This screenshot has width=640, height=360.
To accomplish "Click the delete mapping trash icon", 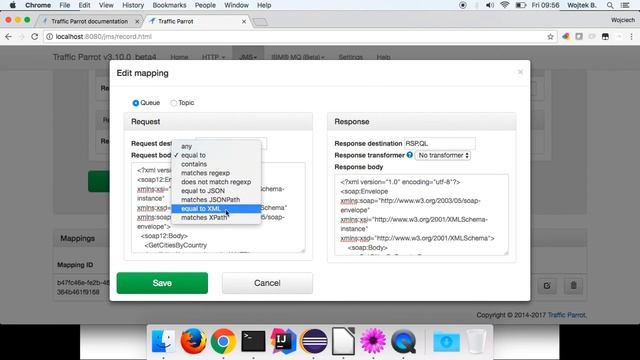I will pos(573,286).
